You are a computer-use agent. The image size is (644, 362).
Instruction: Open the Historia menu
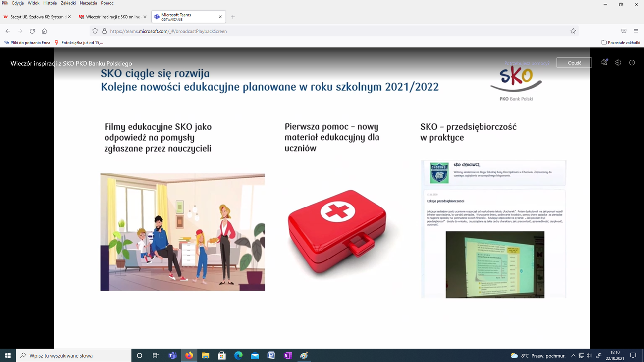50,3
